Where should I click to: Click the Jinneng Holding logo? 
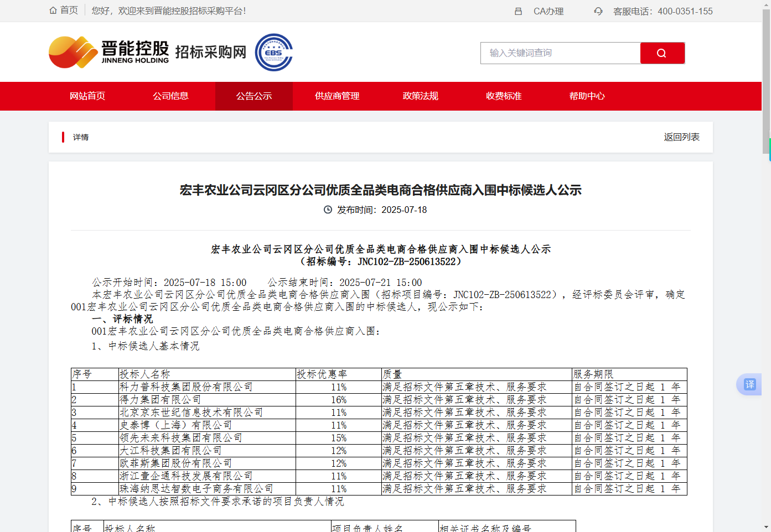(x=109, y=53)
